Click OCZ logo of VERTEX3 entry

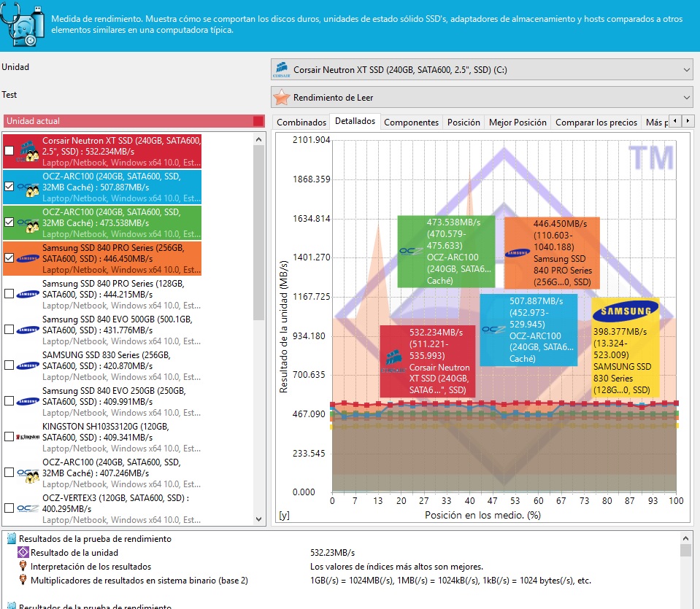click(28, 508)
